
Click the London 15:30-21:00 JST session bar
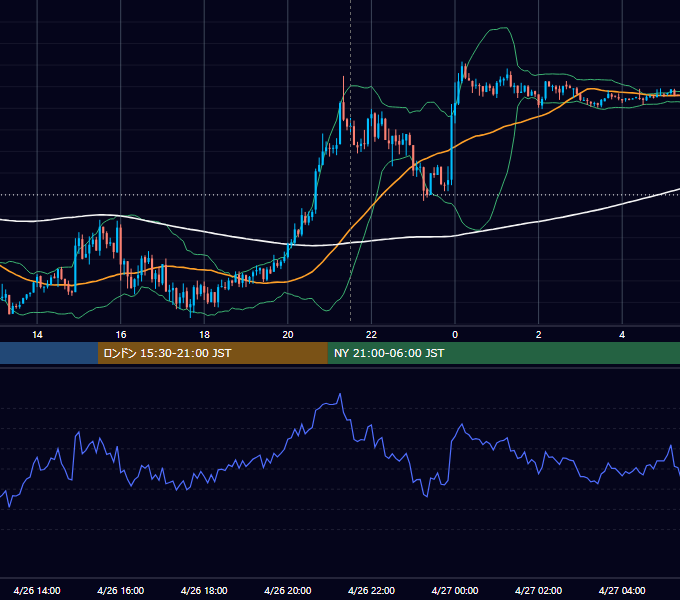[x=212, y=353]
